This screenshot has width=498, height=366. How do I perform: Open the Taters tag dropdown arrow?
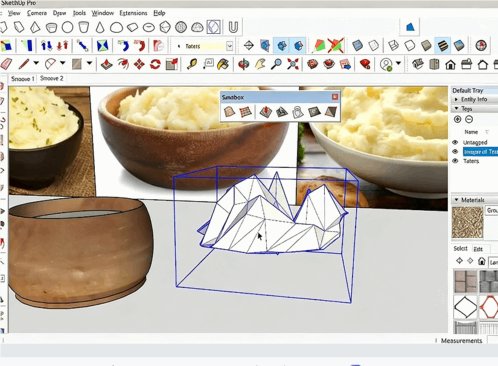229,46
